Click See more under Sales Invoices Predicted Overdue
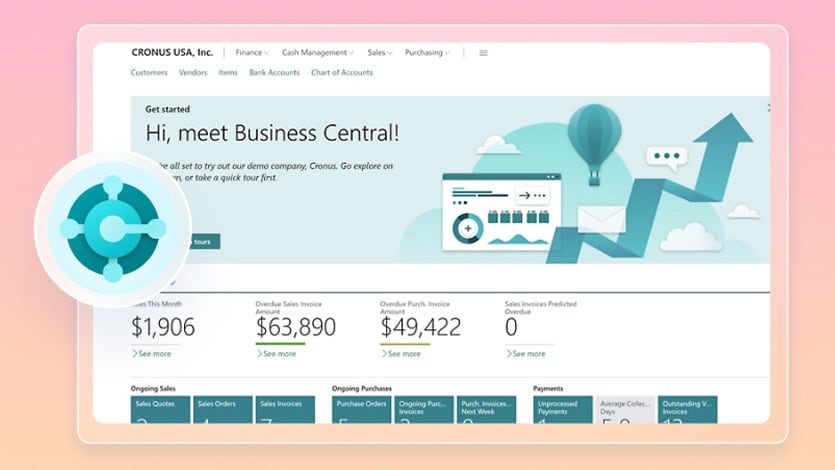 coord(526,353)
